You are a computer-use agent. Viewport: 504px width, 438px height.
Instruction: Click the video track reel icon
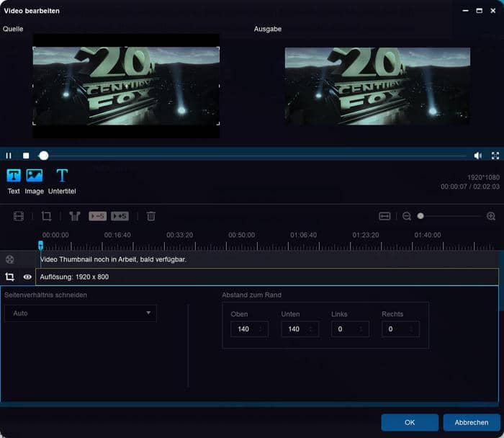10,259
